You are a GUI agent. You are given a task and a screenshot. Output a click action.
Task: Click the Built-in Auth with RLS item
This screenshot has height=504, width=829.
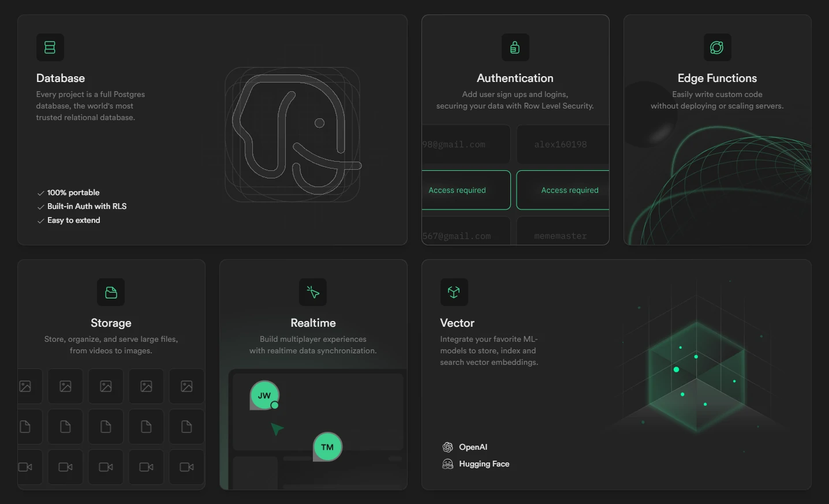(87, 206)
